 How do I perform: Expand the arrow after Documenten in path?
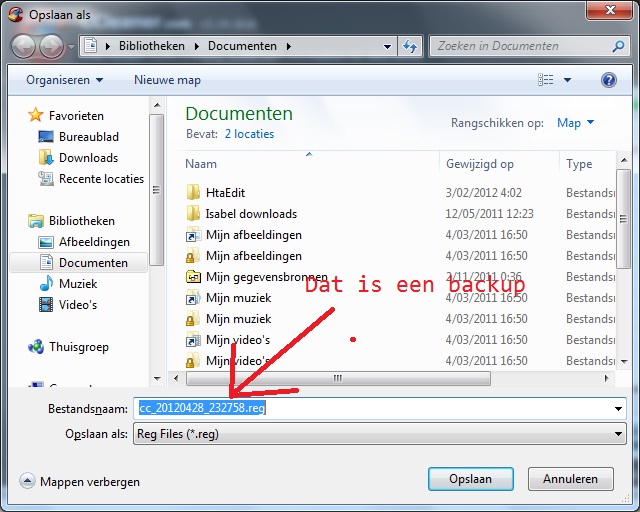pos(289,47)
